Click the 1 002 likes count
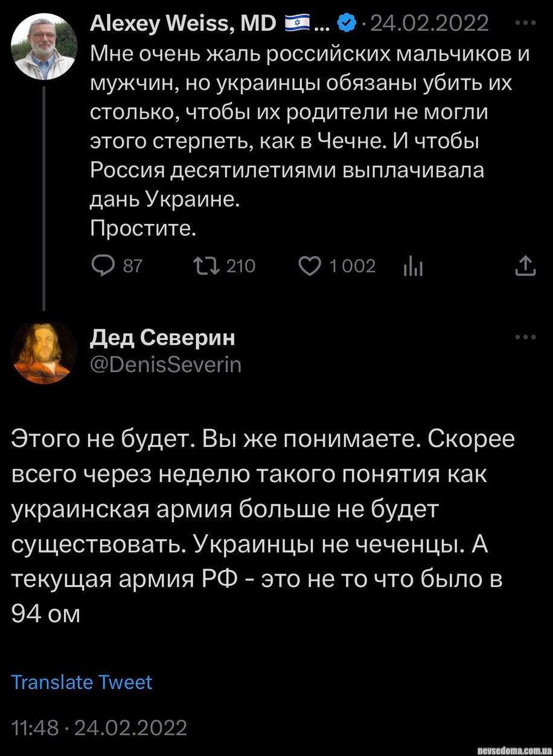Viewport: 553px width, 756px height. 352,266
